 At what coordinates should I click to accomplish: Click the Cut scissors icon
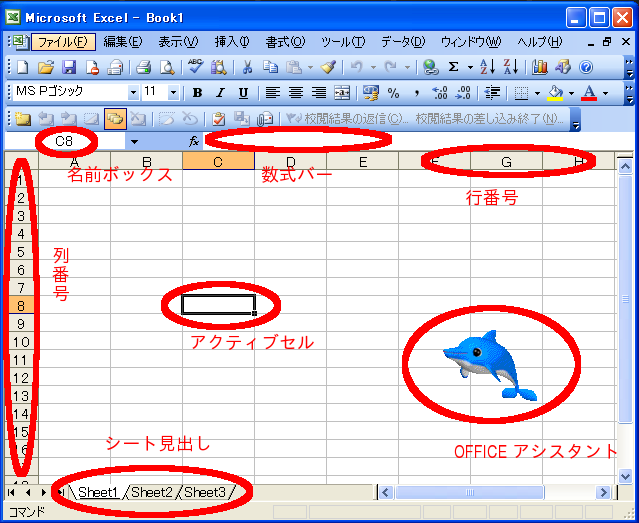246,67
